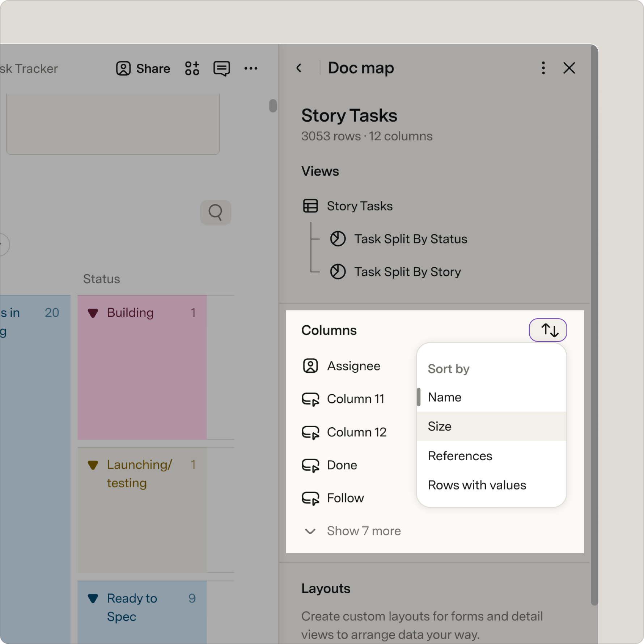The width and height of the screenshot is (644, 644).
Task: Click the columns sort arrows button
Action: pyautogui.click(x=548, y=330)
